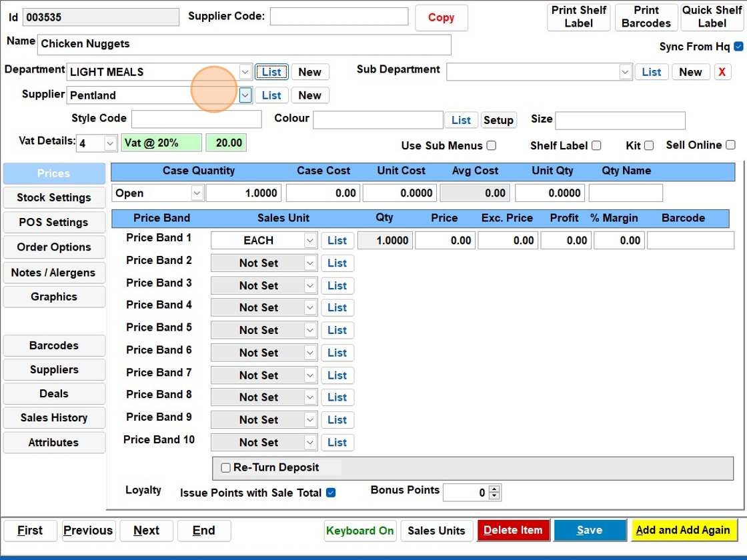
Task: Open the Vat Details code dropdown
Action: (110, 143)
